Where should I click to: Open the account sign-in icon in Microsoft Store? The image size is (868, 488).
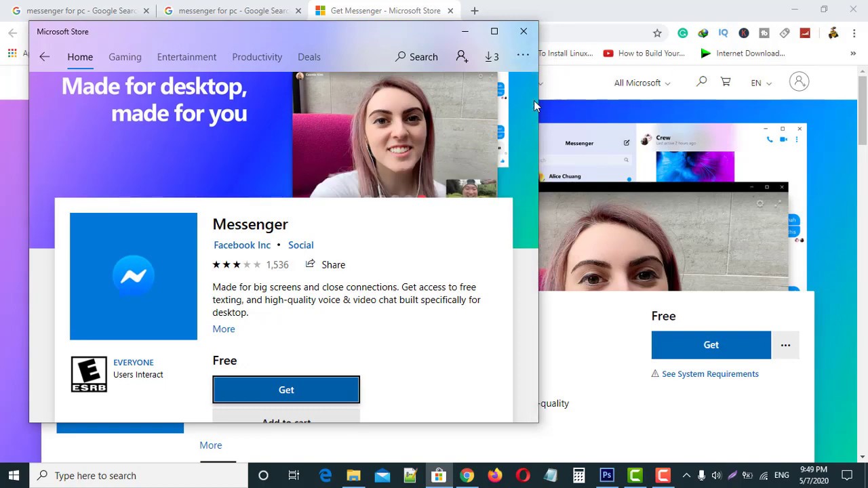462,57
